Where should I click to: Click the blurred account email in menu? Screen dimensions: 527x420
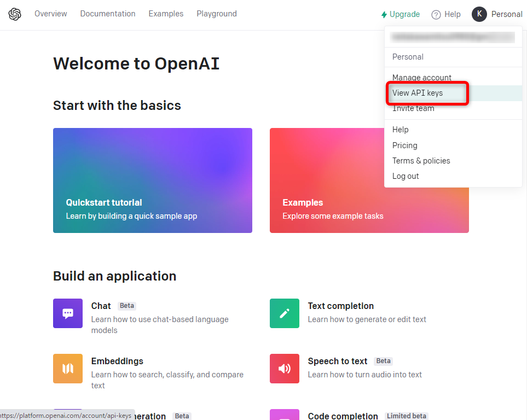tap(453, 37)
